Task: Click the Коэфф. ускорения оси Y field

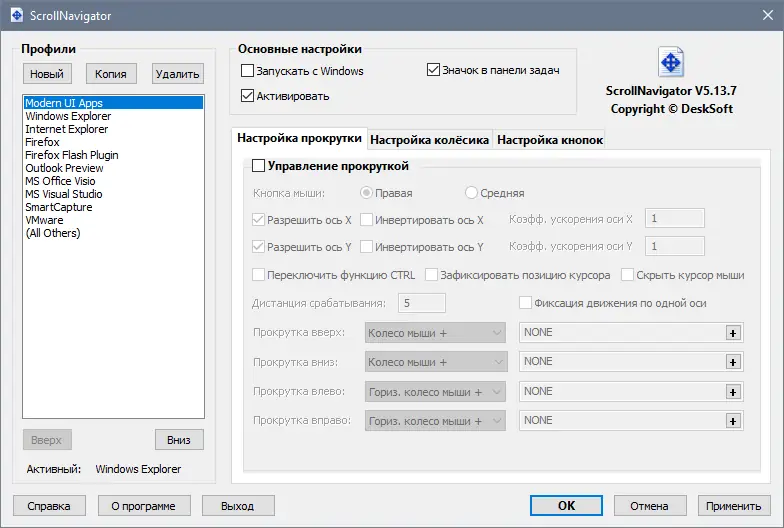Action: coord(674,246)
